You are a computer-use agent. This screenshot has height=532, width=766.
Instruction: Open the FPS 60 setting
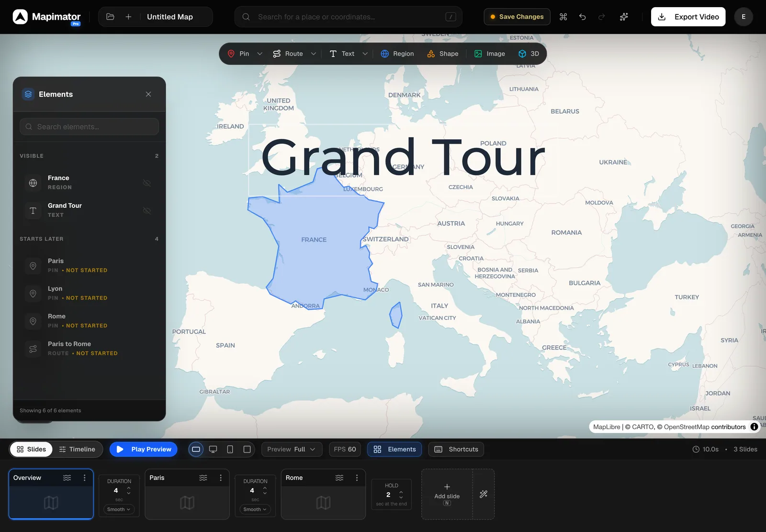[x=345, y=449]
